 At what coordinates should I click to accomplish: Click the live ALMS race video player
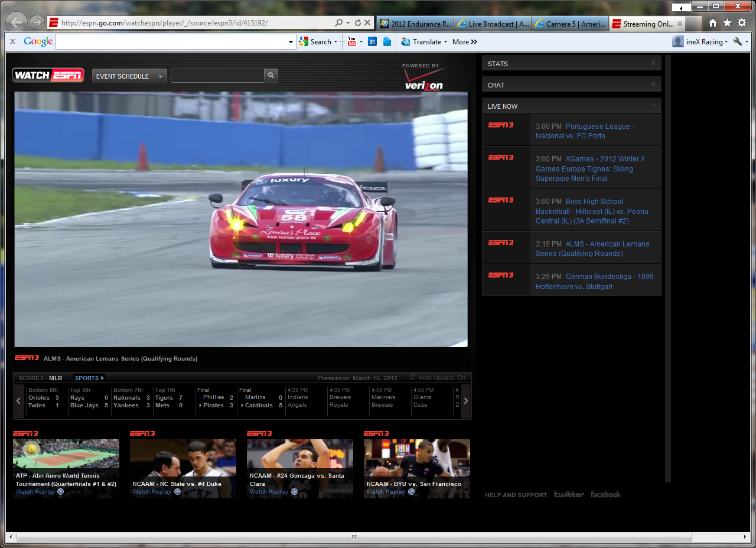tap(241, 219)
